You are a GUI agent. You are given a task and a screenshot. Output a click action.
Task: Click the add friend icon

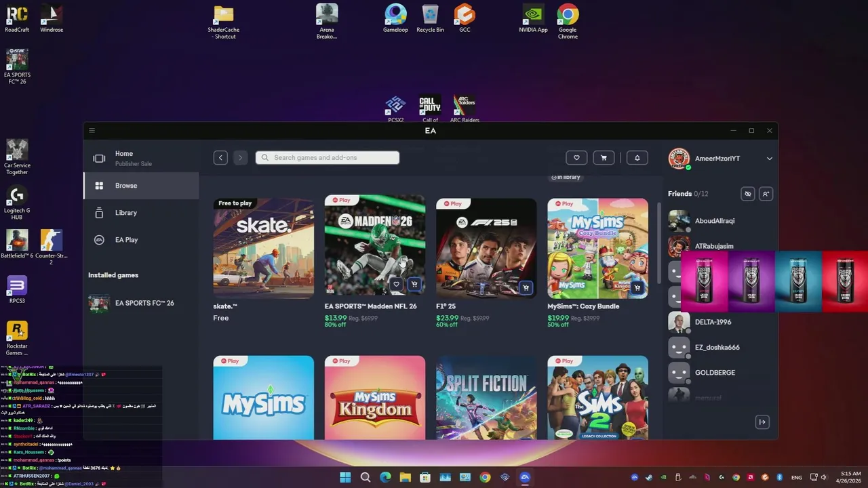click(766, 194)
